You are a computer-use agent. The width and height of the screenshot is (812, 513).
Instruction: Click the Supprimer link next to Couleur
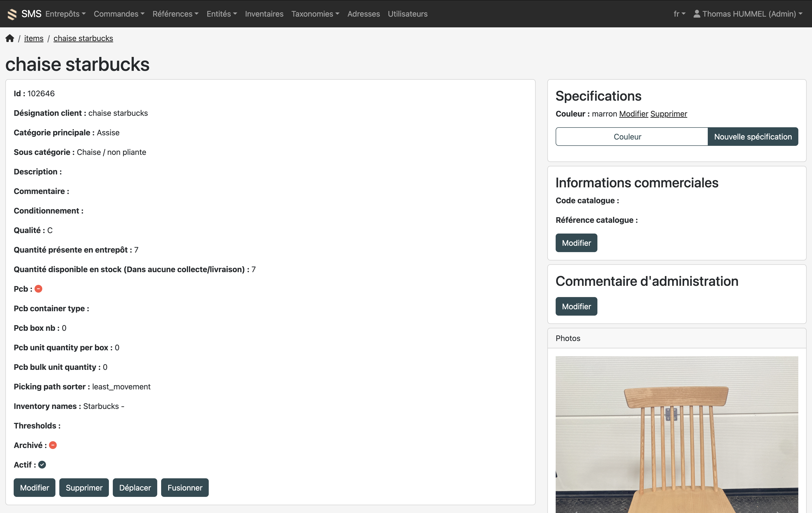(x=668, y=114)
